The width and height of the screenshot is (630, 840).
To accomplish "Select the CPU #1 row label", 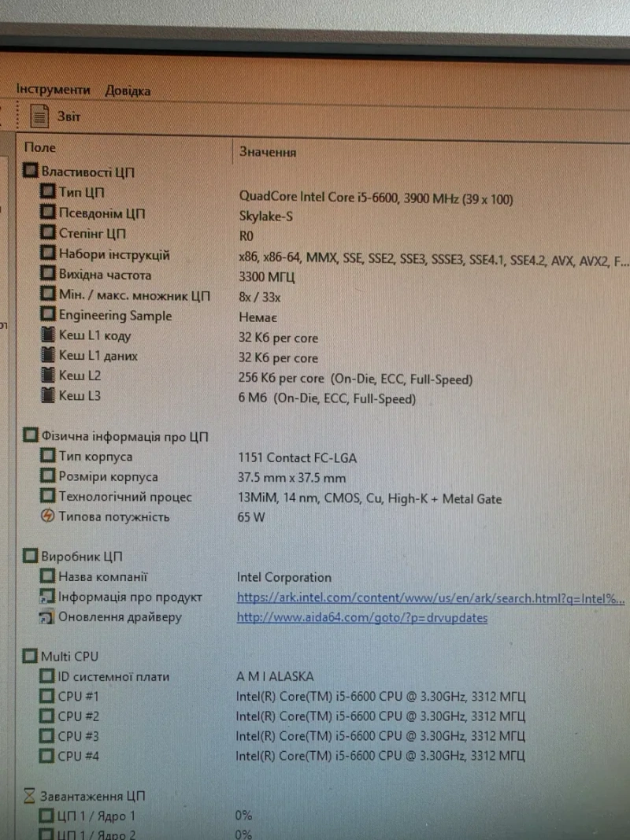I will [78, 697].
